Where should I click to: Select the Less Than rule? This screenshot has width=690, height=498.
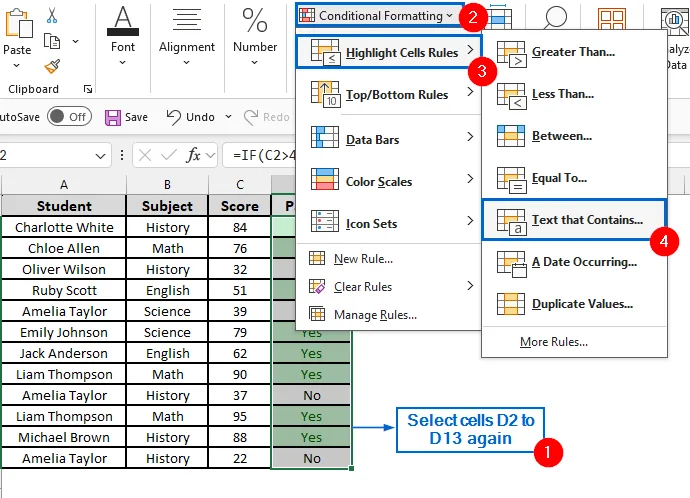point(574,94)
